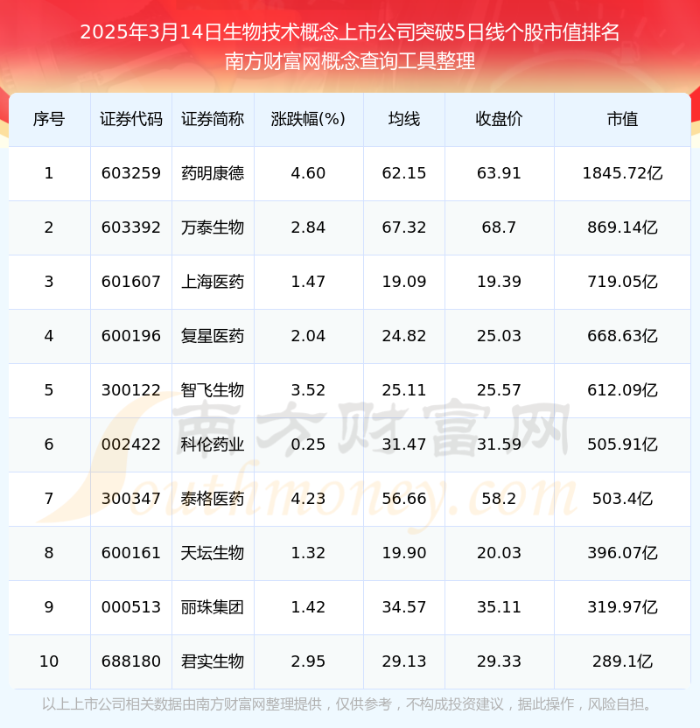Screen dimensions: 700x728
Task: Click closing price 35.11
Action: click(x=499, y=607)
